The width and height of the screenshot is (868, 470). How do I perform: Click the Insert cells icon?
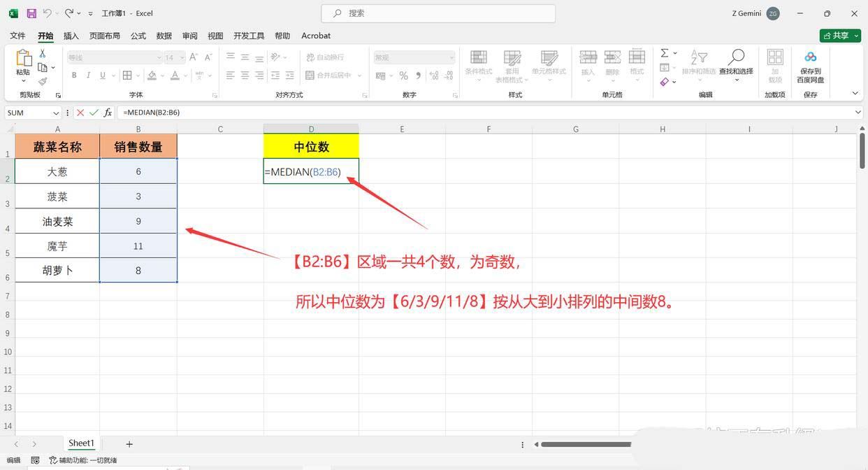point(588,57)
